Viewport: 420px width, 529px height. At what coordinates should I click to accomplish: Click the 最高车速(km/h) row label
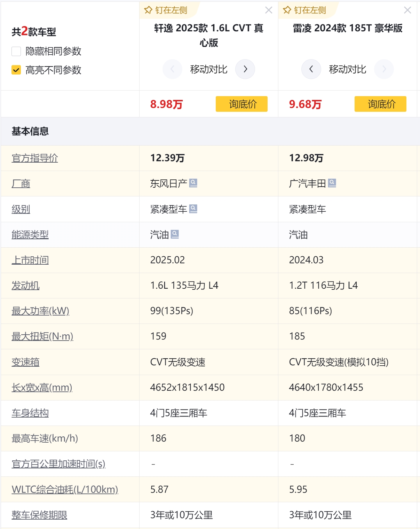(x=45, y=438)
